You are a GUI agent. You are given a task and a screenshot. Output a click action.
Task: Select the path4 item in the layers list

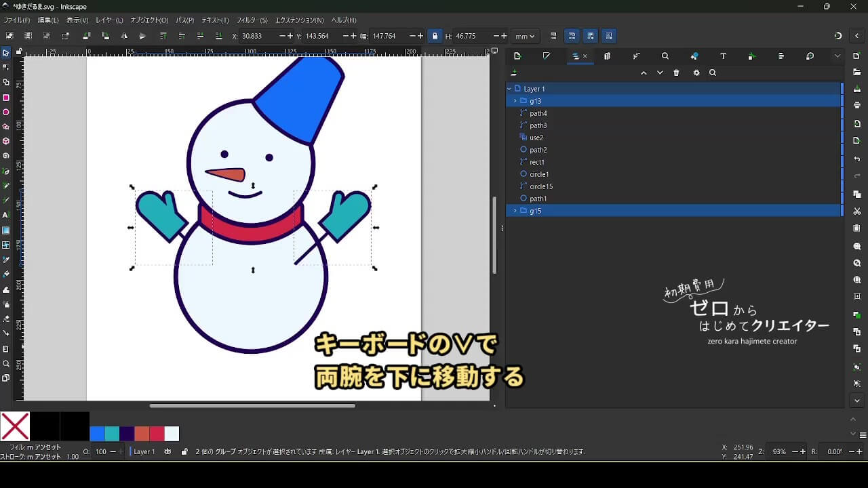click(538, 113)
